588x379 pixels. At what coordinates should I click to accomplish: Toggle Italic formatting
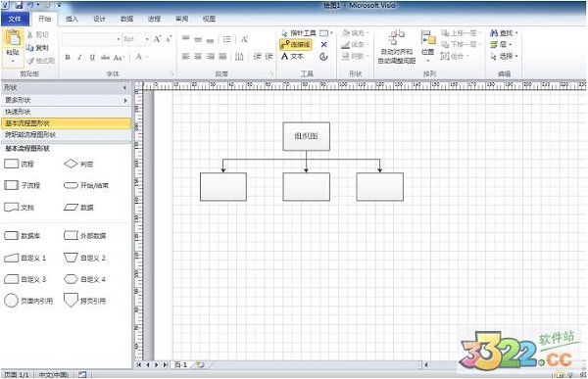[79, 57]
